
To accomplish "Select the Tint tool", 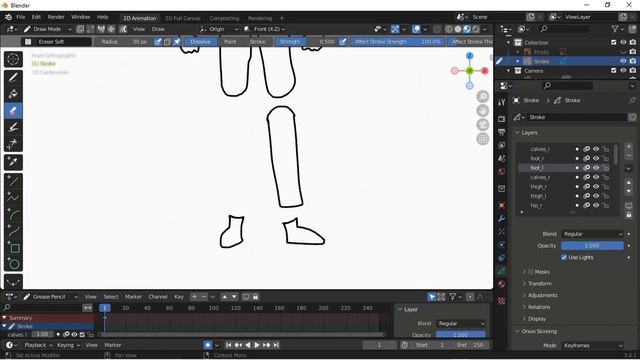I will (x=13, y=127).
